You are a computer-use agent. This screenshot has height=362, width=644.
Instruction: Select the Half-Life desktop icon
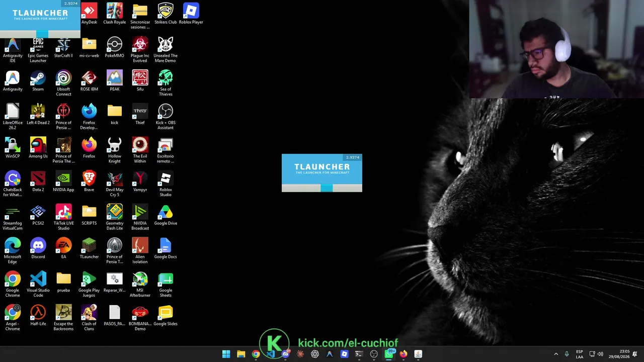click(38, 316)
